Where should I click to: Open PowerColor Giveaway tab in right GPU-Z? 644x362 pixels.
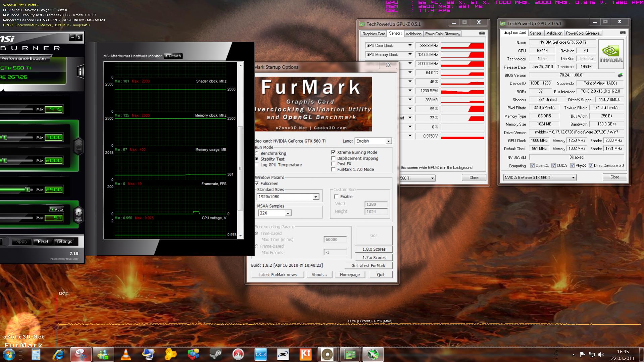click(584, 33)
